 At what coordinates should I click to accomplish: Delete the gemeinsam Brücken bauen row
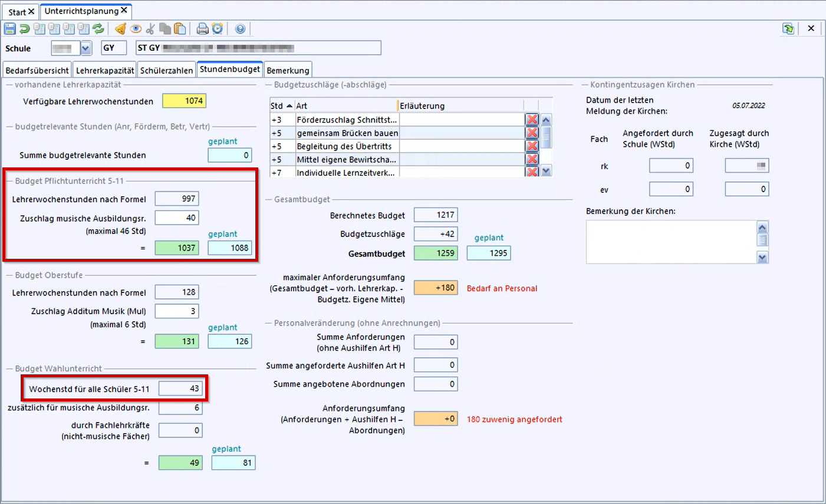532,133
